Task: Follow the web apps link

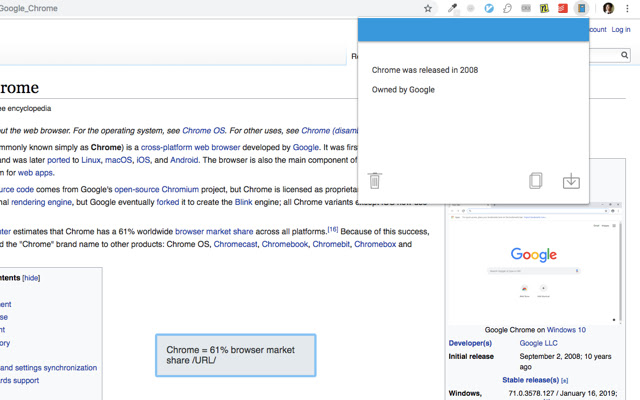Action: click(x=35, y=173)
